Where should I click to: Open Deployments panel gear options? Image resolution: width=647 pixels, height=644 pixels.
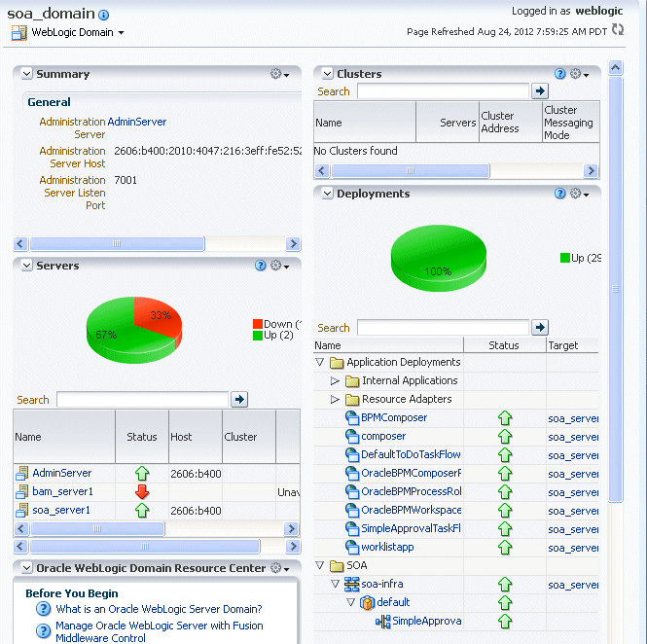click(x=579, y=194)
